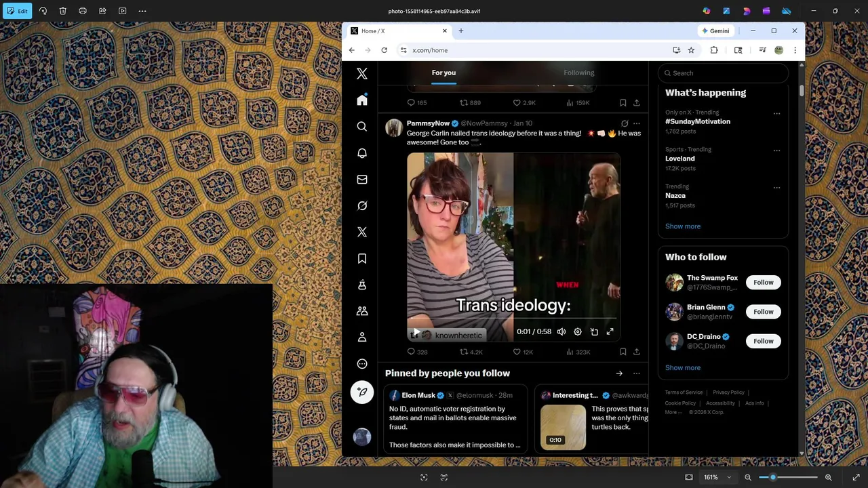Screen dimensions: 868x488
Task: Open Home in X sidebar
Action: point(362,100)
